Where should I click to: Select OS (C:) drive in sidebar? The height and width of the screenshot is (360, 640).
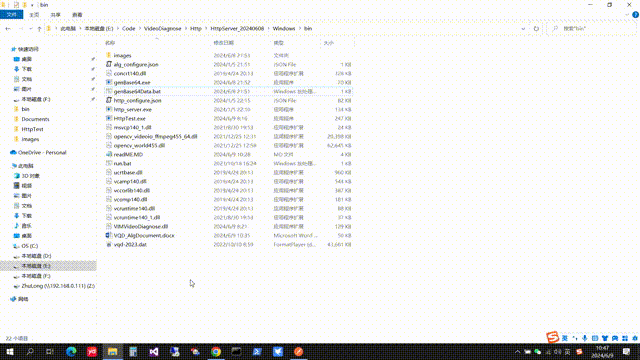point(30,246)
